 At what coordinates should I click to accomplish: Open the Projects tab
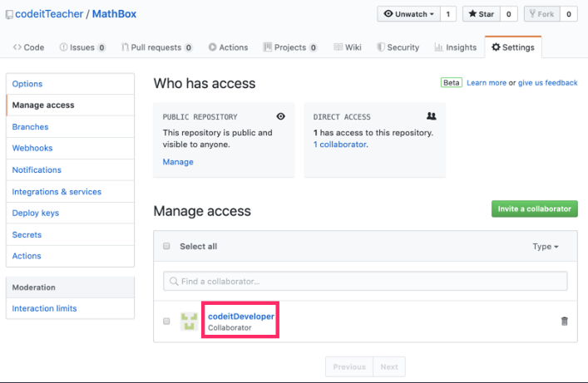290,47
